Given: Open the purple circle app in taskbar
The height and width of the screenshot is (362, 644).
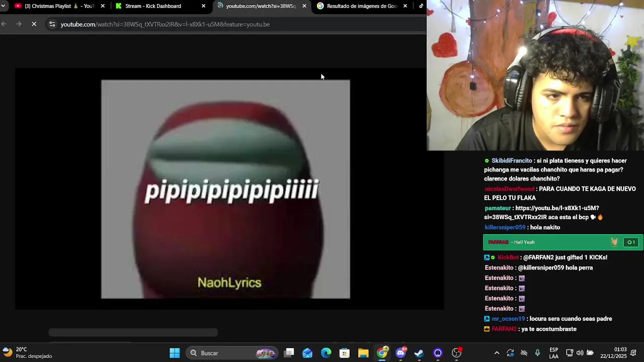Looking at the screenshot, I should [438, 353].
